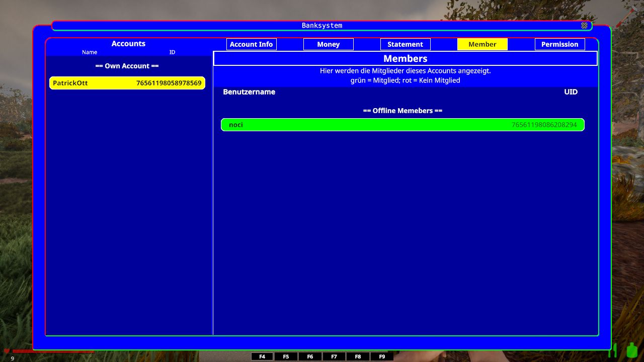Select the highlighted Member tab
The image size is (644, 362).
(482, 44)
